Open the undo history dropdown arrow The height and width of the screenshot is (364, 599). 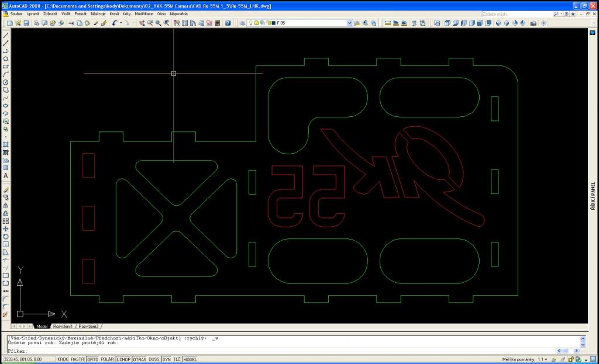120,23
